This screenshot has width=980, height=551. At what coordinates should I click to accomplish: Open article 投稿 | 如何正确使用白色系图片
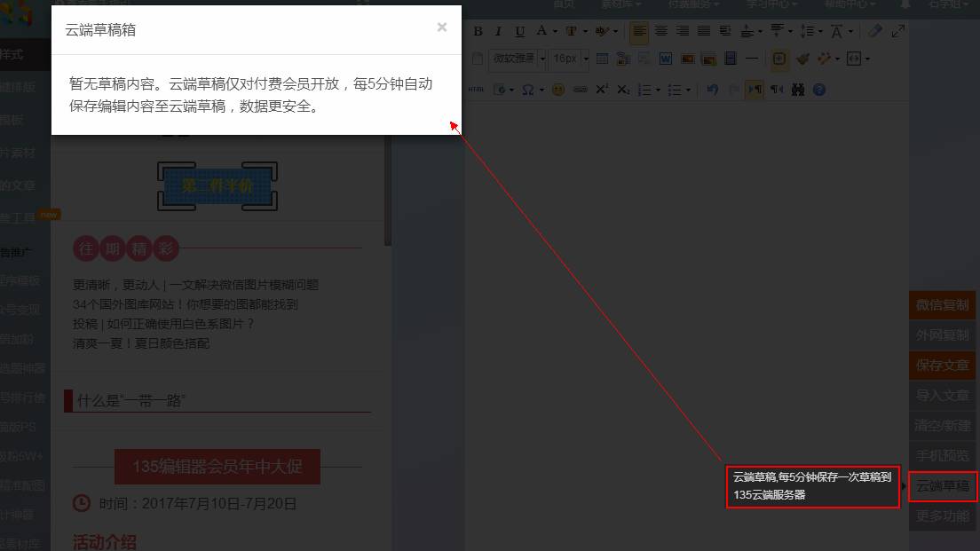pos(163,324)
